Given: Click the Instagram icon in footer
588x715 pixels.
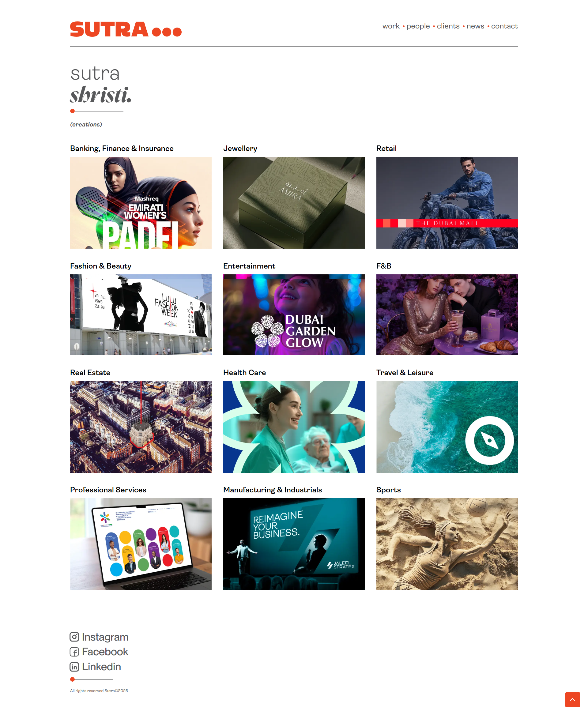Looking at the screenshot, I should pyautogui.click(x=74, y=637).
